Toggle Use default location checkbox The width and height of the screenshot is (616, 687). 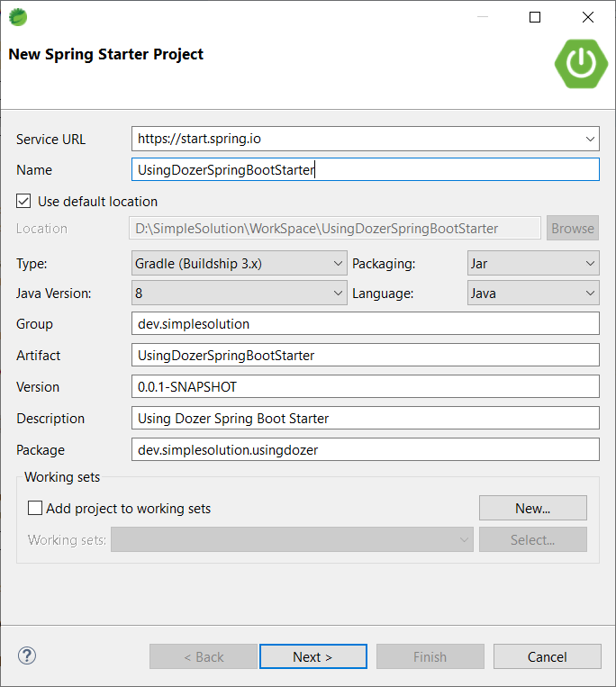tap(23, 201)
